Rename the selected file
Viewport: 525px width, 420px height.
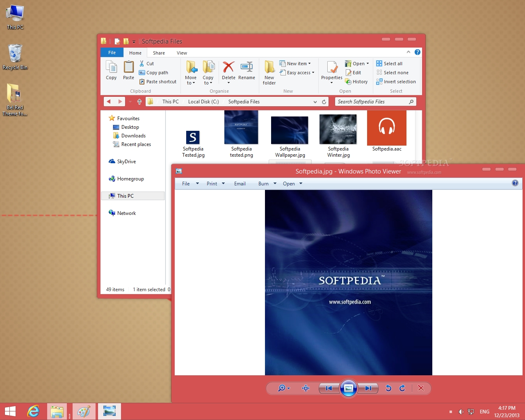tap(247, 70)
